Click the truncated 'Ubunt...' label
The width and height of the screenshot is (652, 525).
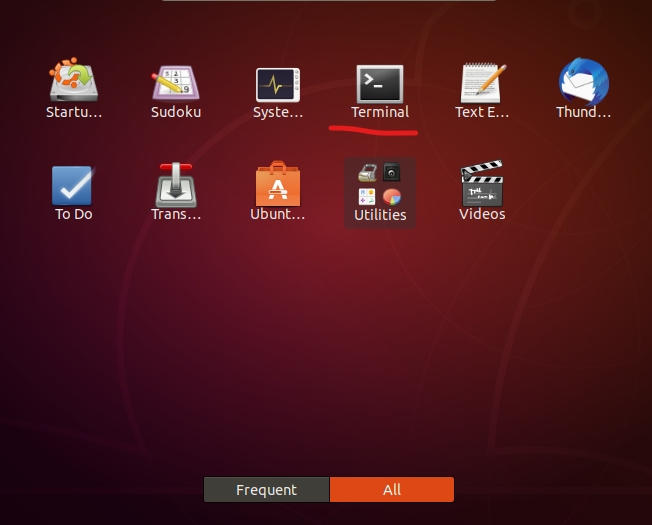click(278, 214)
